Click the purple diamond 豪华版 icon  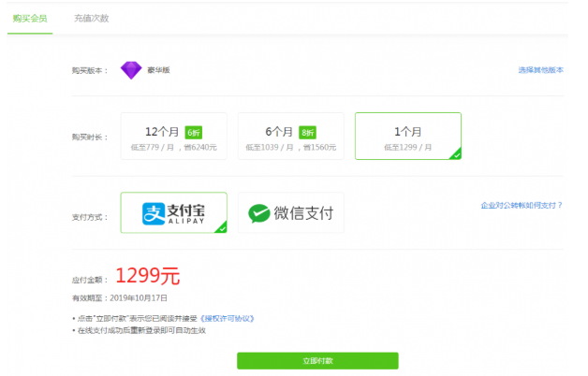pyautogui.click(x=130, y=70)
